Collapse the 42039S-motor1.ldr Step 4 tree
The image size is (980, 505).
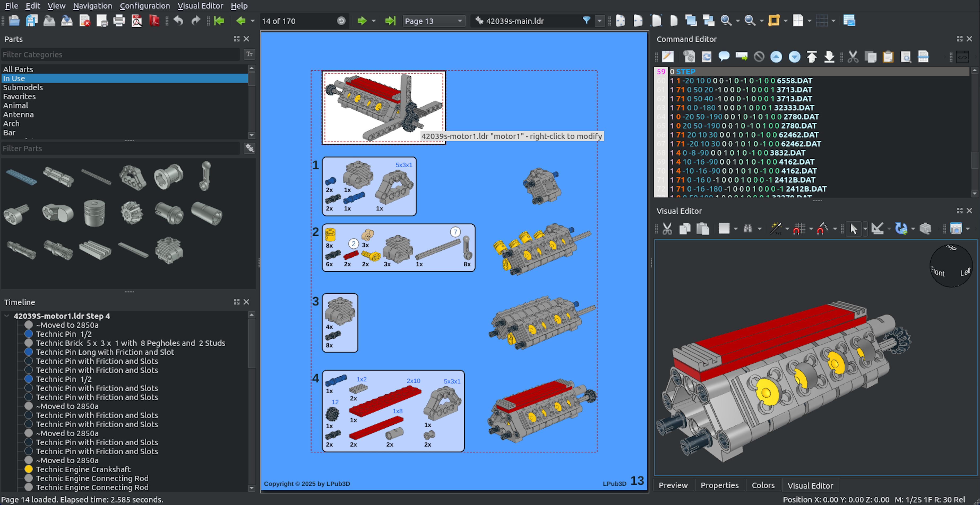[x=6, y=316]
